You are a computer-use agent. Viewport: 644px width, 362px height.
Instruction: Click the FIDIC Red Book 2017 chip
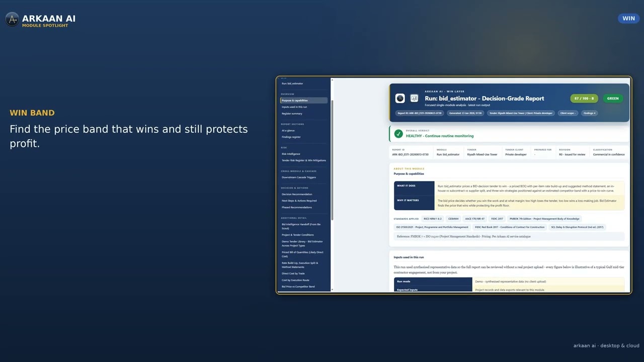pos(510,227)
